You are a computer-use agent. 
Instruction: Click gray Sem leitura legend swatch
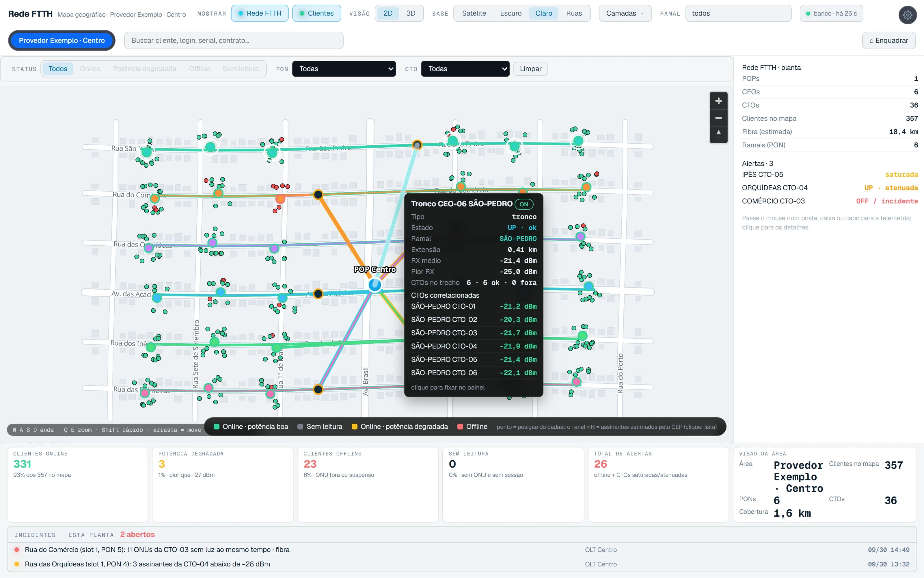(300, 427)
